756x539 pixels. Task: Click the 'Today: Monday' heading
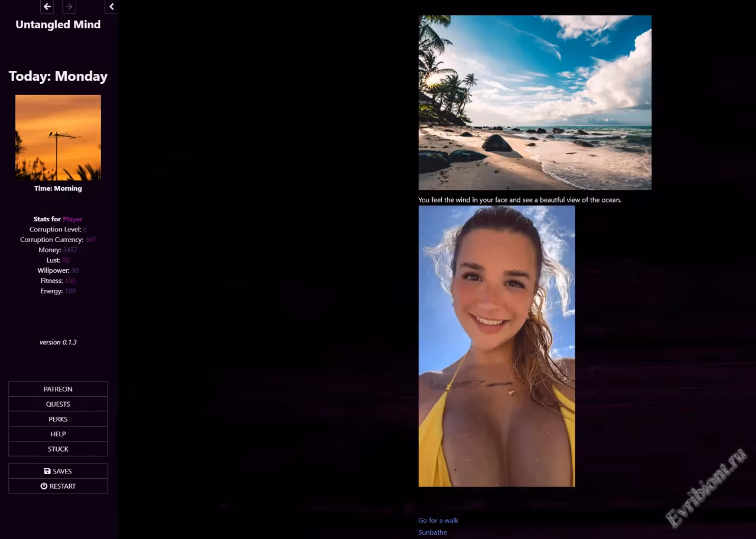(58, 76)
